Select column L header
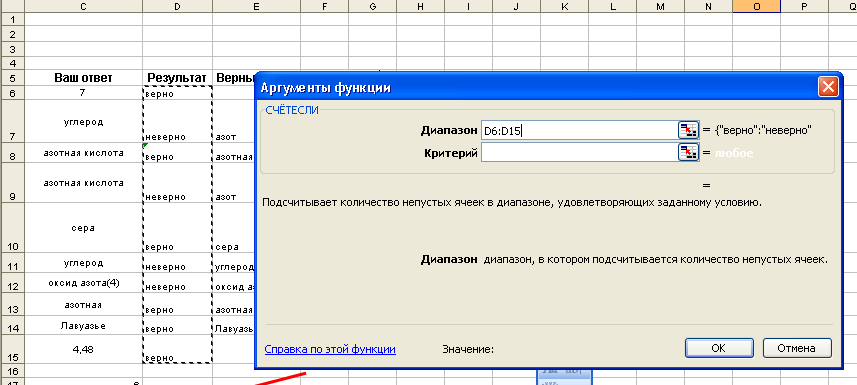This screenshot has width=857, height=385. pyautogui.click(x=613, y=6)
